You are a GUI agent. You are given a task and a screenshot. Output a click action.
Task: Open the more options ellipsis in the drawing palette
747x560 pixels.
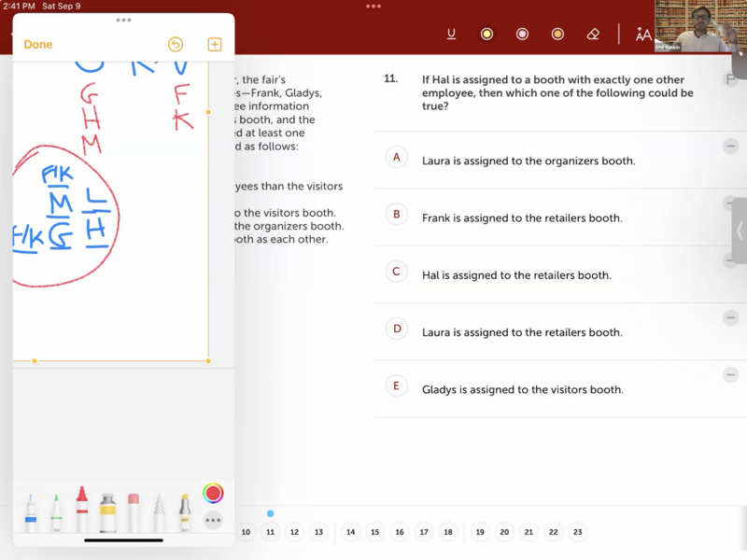pyautogui.click(x=213, y=521)
